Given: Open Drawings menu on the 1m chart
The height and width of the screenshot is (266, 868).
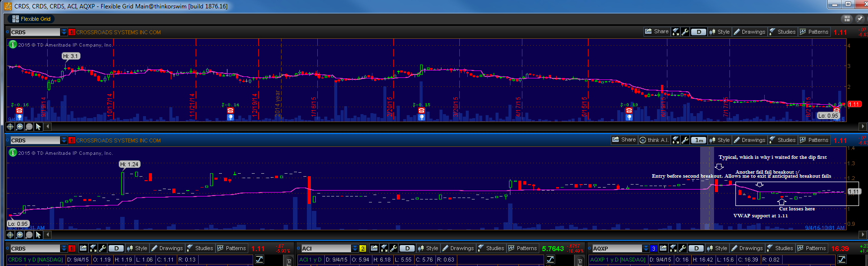Looking at the screenshot, I should pyautogui.click(x=749, y=140).
